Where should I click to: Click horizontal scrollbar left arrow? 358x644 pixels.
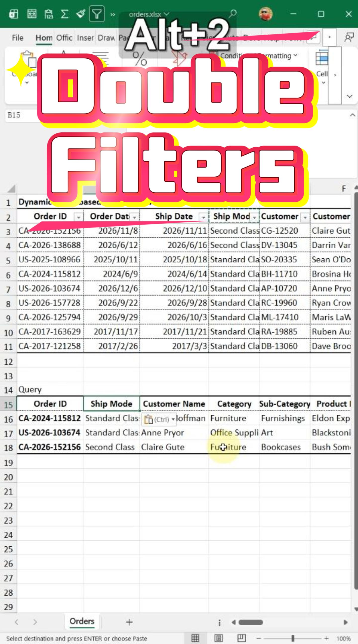click(233, 622)
